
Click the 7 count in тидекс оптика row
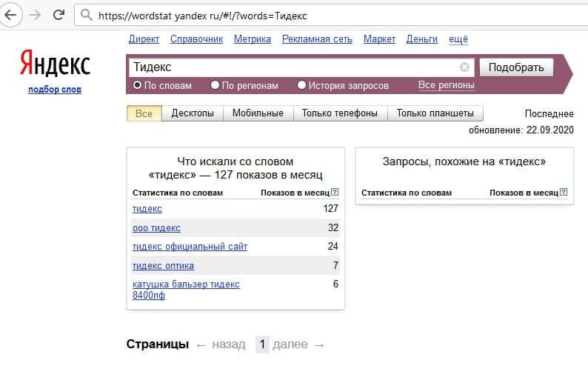[x=335, y=265]
